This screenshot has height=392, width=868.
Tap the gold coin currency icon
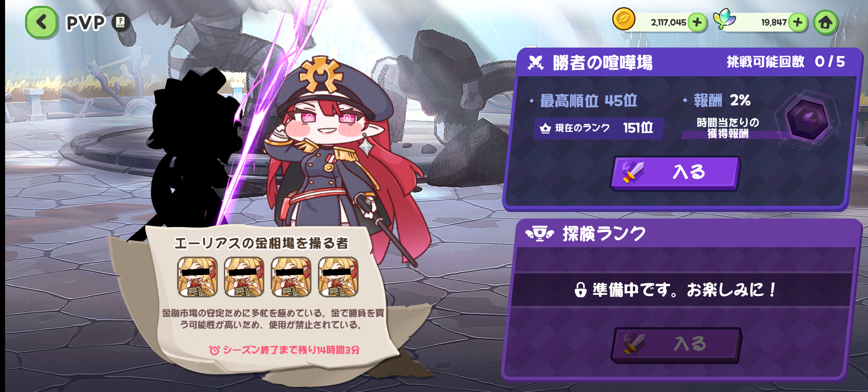click(x=623, y=19)
